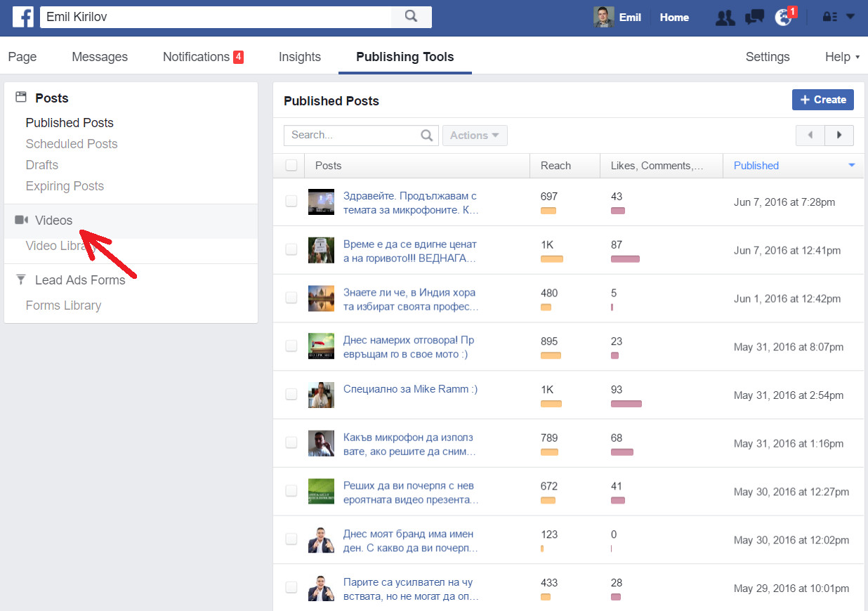The width and height of the screenshot is (868, 611).
Task: Click the Lead Ads Forms funnel icon
Action: [x=20, y=280]
